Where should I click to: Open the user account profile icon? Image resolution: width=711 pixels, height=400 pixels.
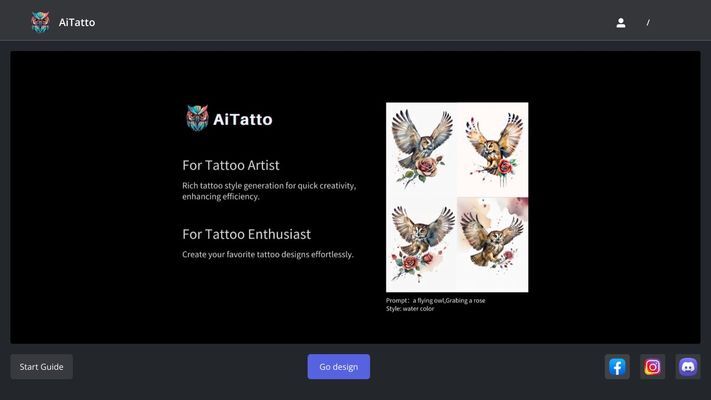621,23
